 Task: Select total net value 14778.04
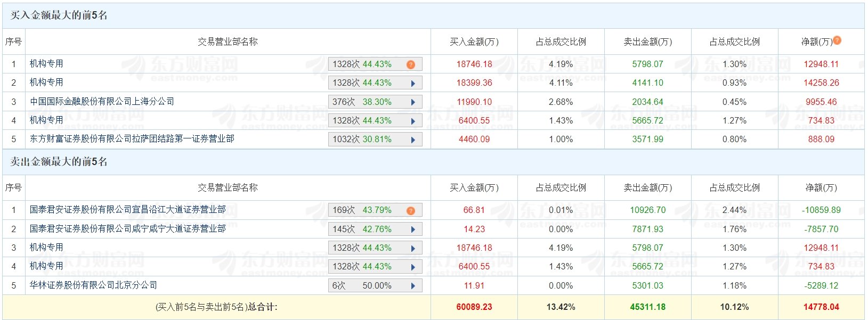click(821, 307)
